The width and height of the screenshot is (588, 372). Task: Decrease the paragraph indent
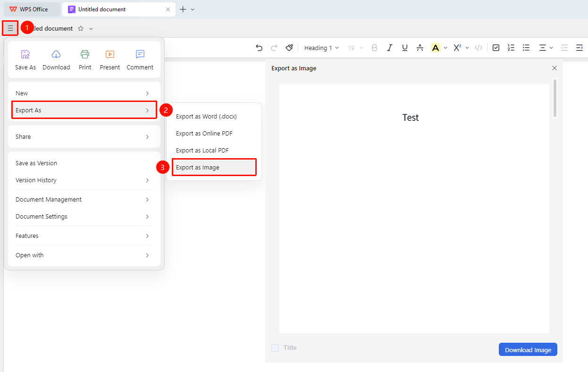[x=564, y=48]
